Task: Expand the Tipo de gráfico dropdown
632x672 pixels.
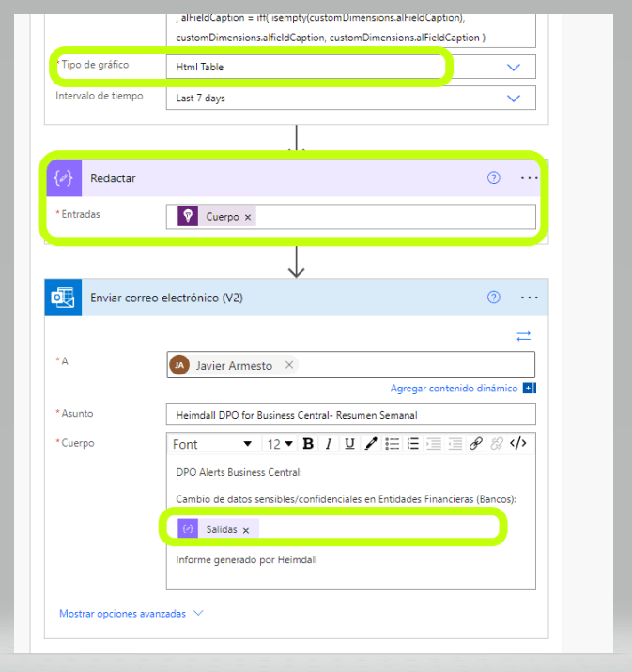Action: [x=514, y=68]
